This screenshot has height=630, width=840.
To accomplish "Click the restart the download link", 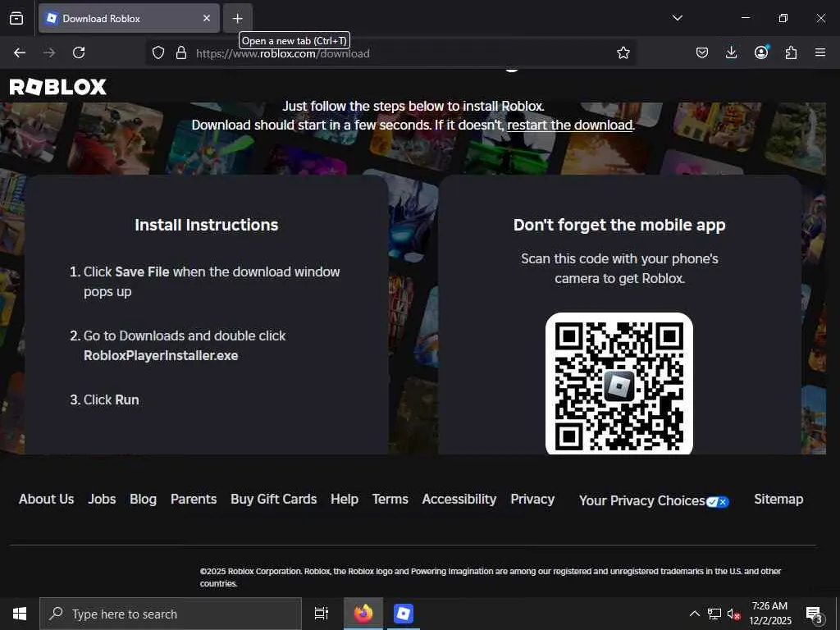I will pyautogui.click(x=570, y=125).
